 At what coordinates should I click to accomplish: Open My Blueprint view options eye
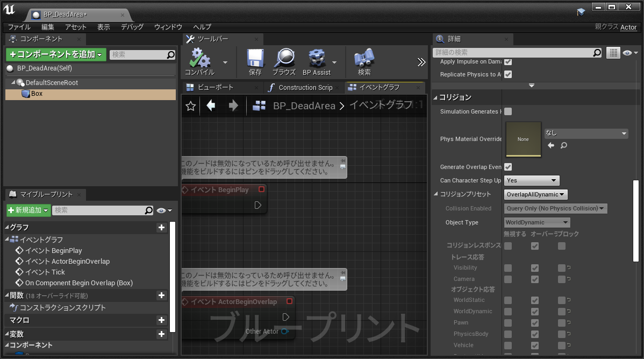click(x=164, y=210)
